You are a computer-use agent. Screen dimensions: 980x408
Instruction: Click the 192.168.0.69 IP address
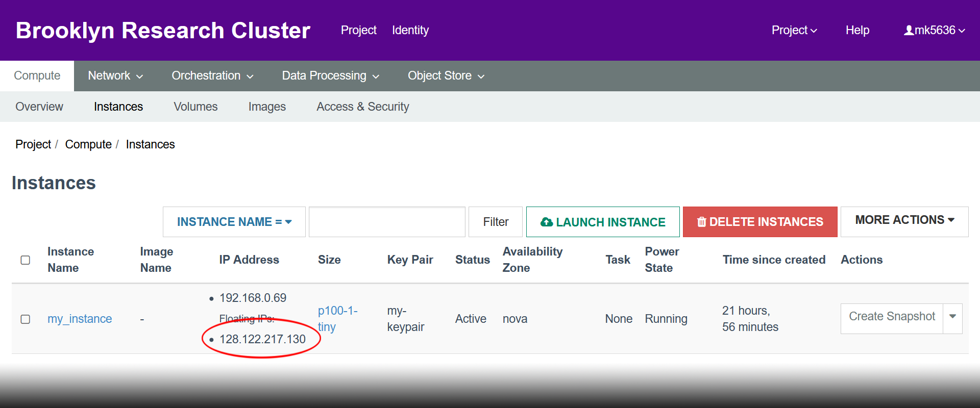[x=253, y=298]
